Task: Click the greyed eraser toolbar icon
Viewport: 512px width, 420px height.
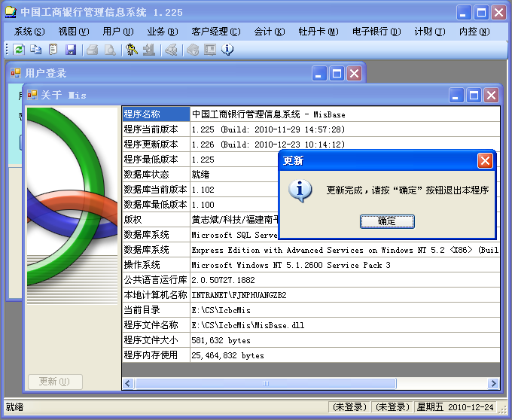Action: pyautogui.click(x=171, y=50)
